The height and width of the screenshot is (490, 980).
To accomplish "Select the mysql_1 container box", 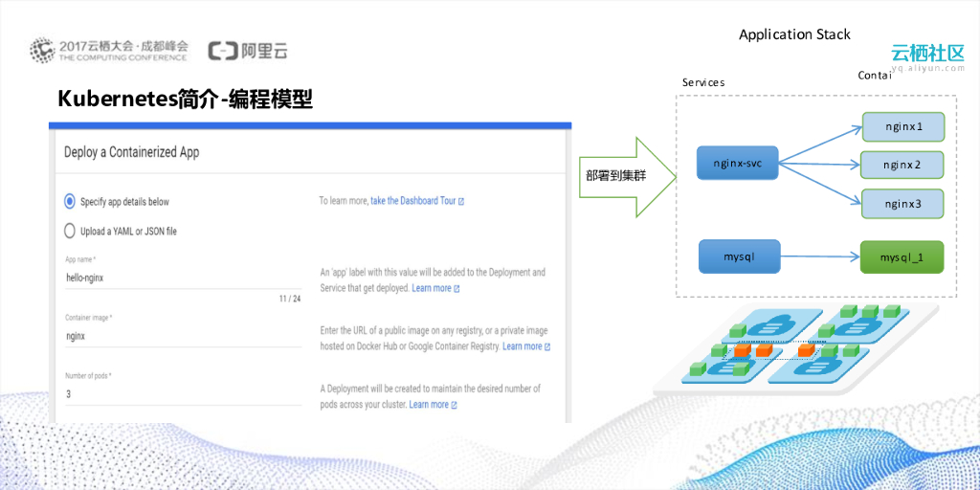I will (x=902, y=257).
